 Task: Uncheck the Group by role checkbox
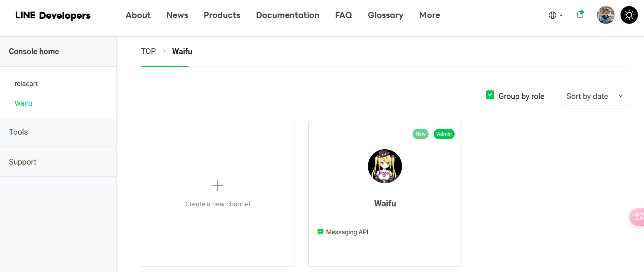click(490, 95)
